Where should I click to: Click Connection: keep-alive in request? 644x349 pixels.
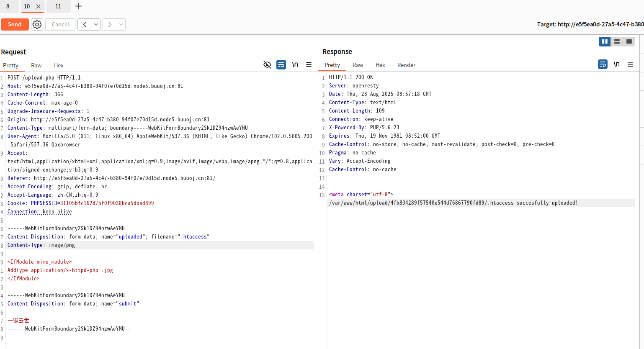(x=40, y=212)
